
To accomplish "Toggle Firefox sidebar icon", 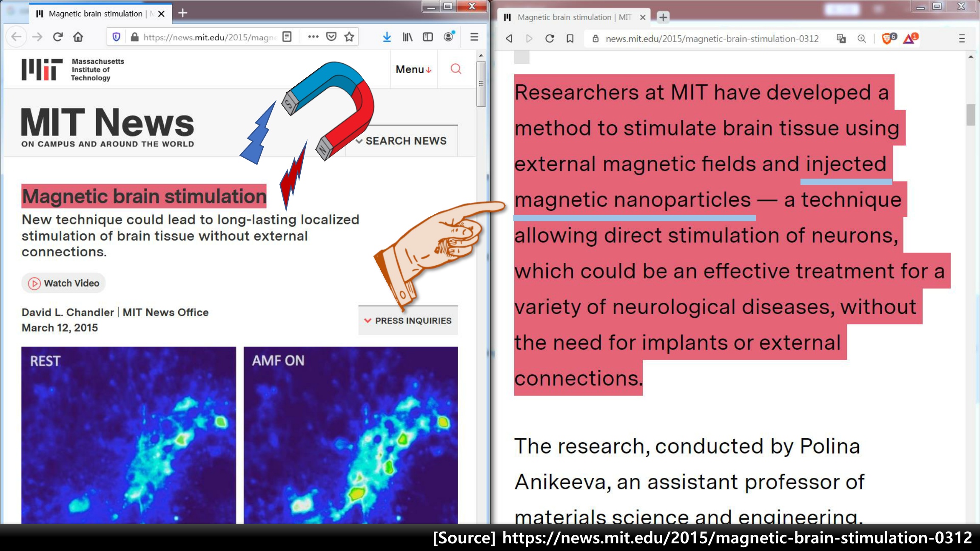I will [427, 37].
